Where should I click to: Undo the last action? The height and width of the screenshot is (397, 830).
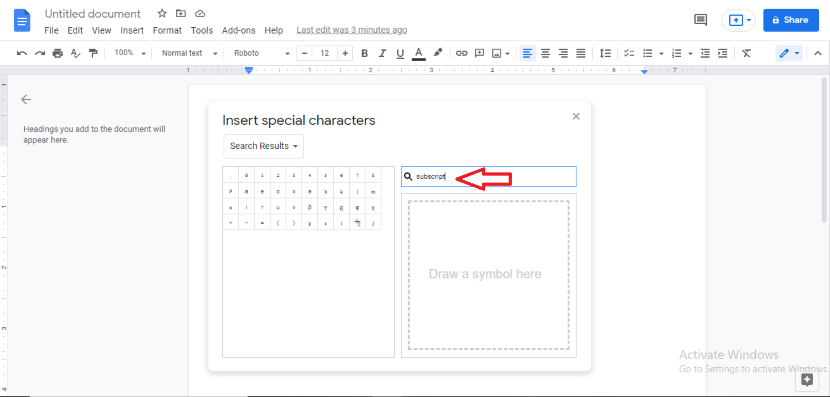(22, 53)
